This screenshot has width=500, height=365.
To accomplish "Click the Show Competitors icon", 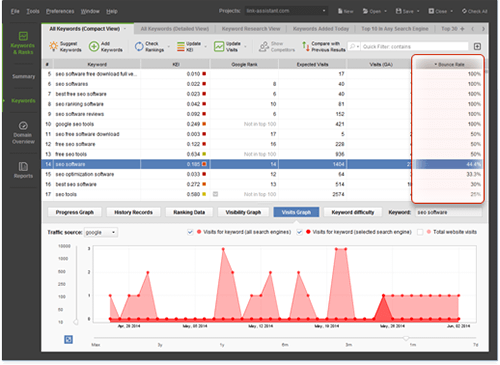I will point(264,46).
